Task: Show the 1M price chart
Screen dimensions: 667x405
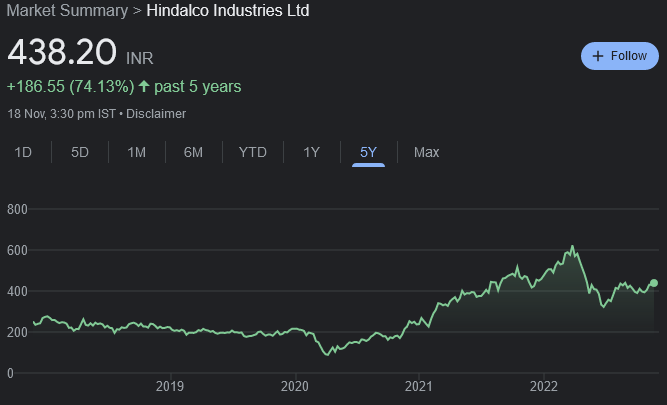Action: tap(137, 152)
